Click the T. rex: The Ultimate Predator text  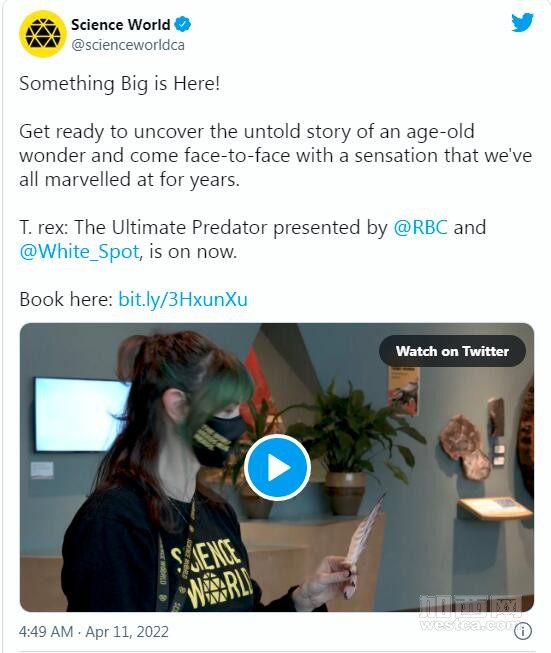tap(143, 227)
